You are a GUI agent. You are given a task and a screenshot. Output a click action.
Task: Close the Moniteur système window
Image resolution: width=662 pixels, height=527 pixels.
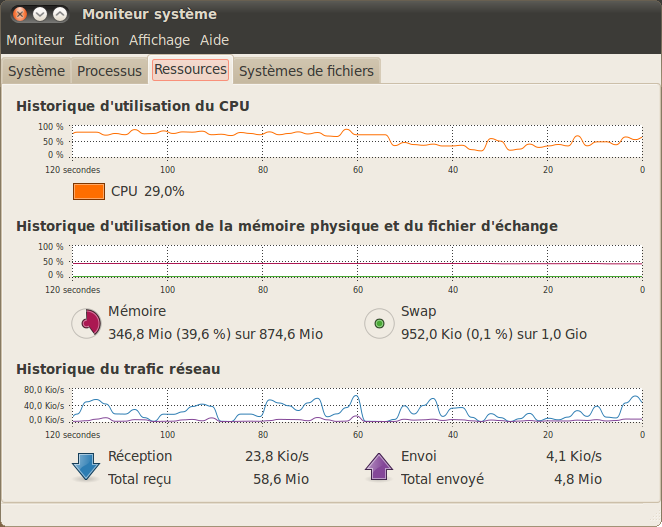[x=19, y=14]
